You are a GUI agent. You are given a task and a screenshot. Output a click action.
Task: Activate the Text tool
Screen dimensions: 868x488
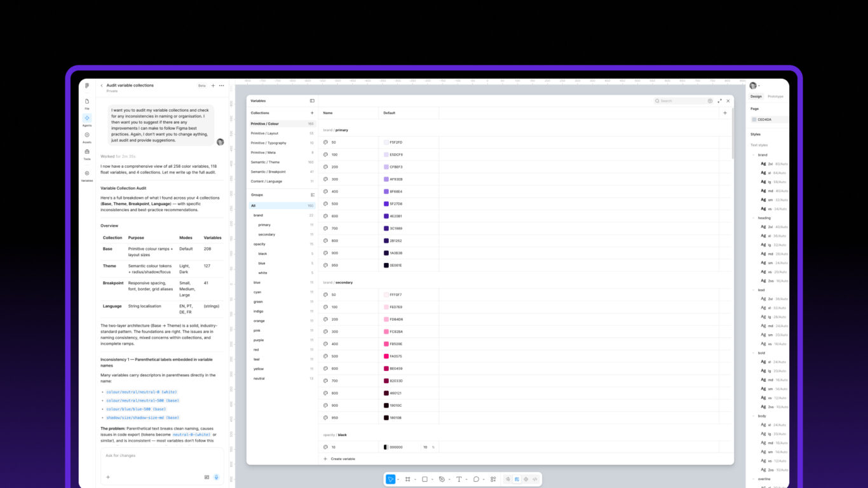(x=459, y=479)
